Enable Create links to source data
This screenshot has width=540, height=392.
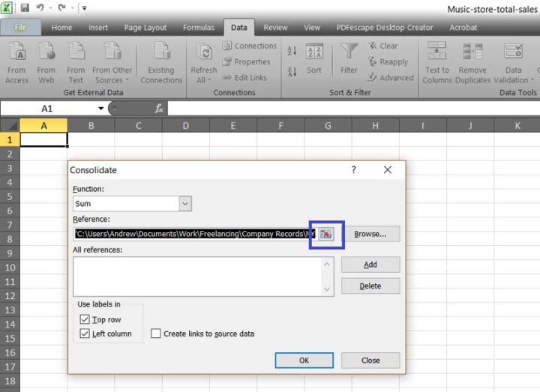156,334
